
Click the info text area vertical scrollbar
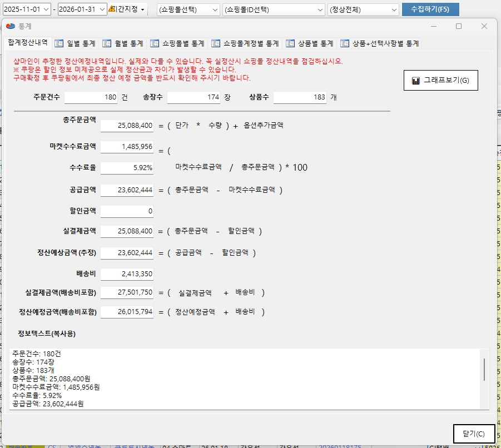484,370
